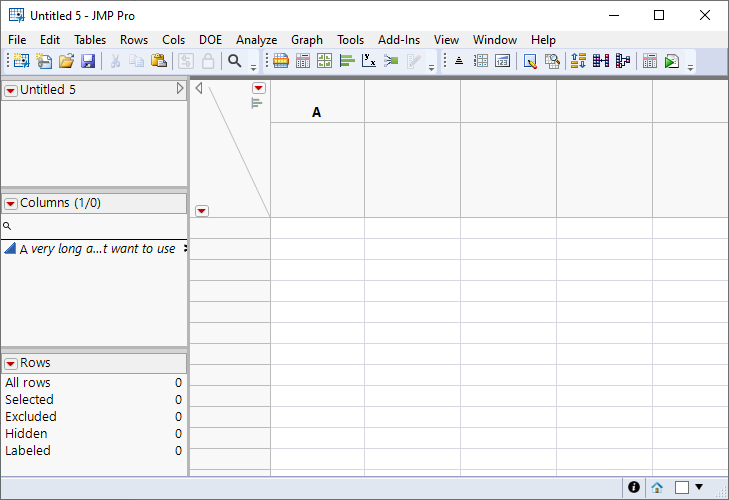Expand overflow arrow at far right toolbar end

pos(690,67)
